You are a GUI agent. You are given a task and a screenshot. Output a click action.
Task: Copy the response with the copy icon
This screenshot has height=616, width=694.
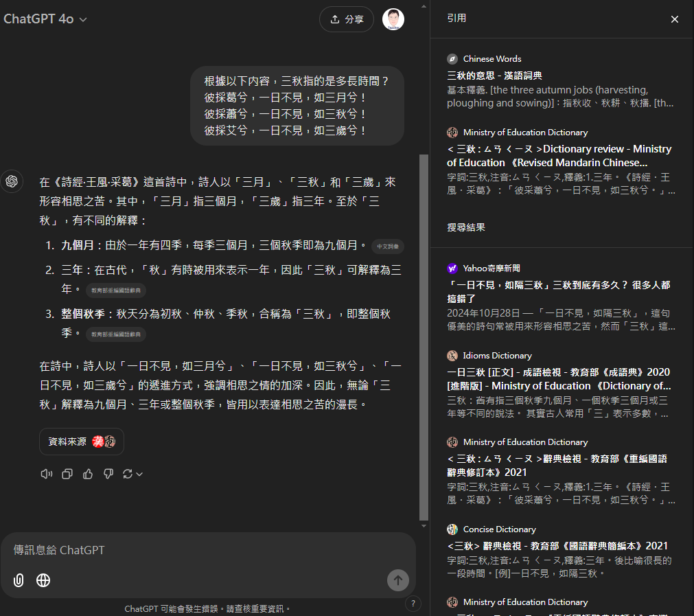tap(67, 474)
